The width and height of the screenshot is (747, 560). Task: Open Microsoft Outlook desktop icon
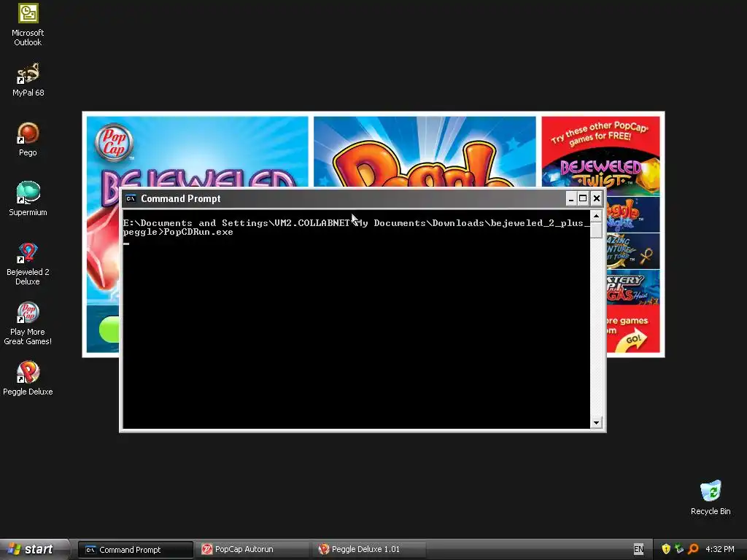pos(28,25)
